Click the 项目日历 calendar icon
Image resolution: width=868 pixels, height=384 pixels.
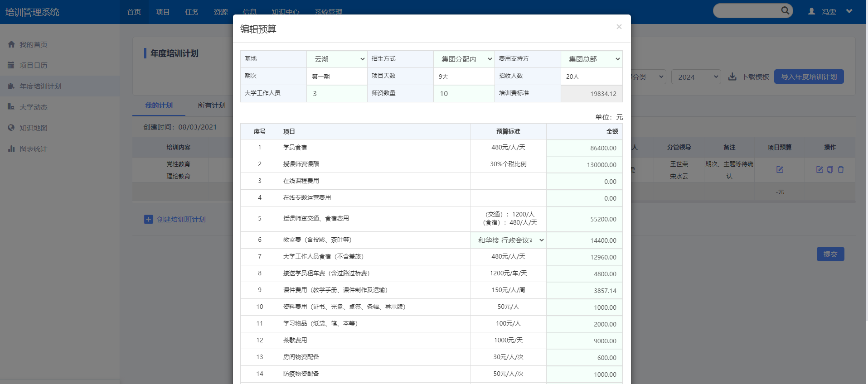pos(11,65)
